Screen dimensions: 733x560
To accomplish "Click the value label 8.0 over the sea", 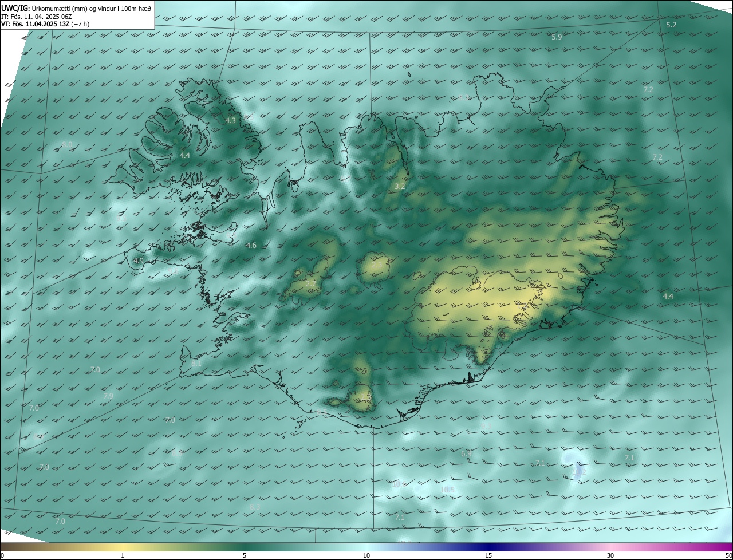I will pos(68,145).
